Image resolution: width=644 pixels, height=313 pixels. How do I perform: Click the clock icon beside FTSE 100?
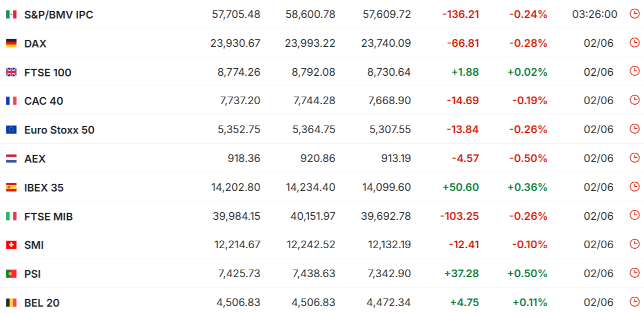pos(635,71)
